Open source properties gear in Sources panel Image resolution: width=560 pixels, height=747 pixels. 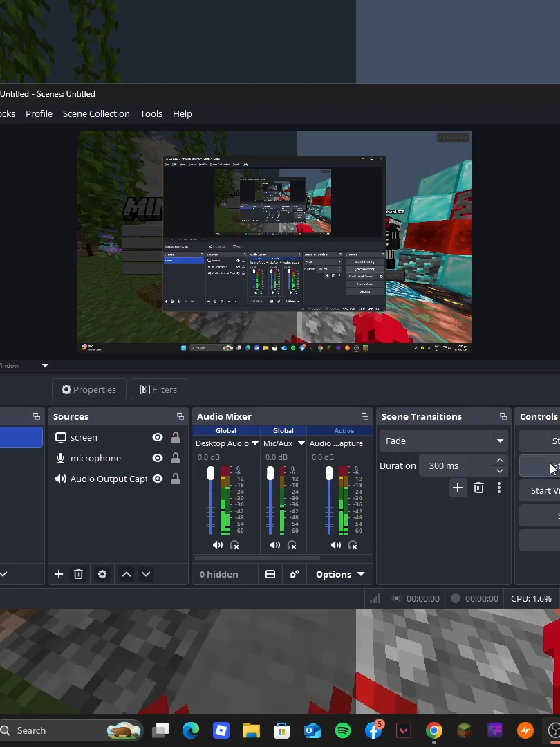click(102, 574)
